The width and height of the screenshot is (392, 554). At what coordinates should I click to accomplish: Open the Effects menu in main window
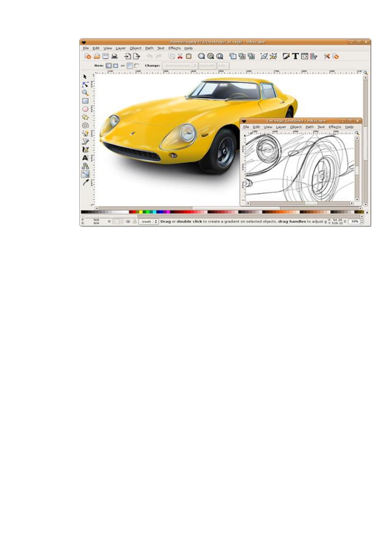pos(174,48)
